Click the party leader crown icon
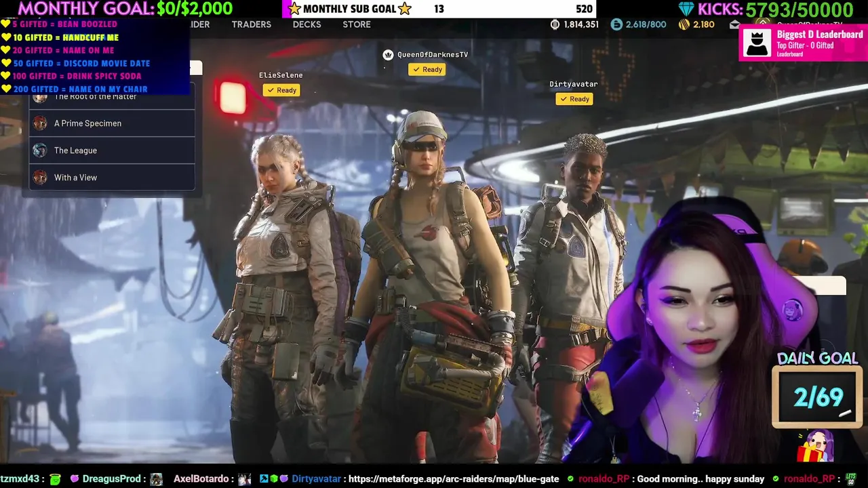This screenshot has height=488, width=868. coord(388,55)
